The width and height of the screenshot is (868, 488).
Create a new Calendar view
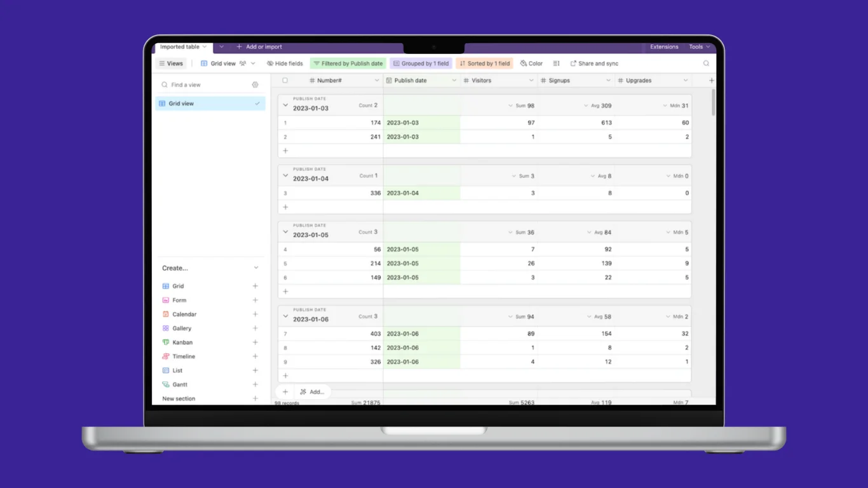pyautogui.click(x=184, y=314)
